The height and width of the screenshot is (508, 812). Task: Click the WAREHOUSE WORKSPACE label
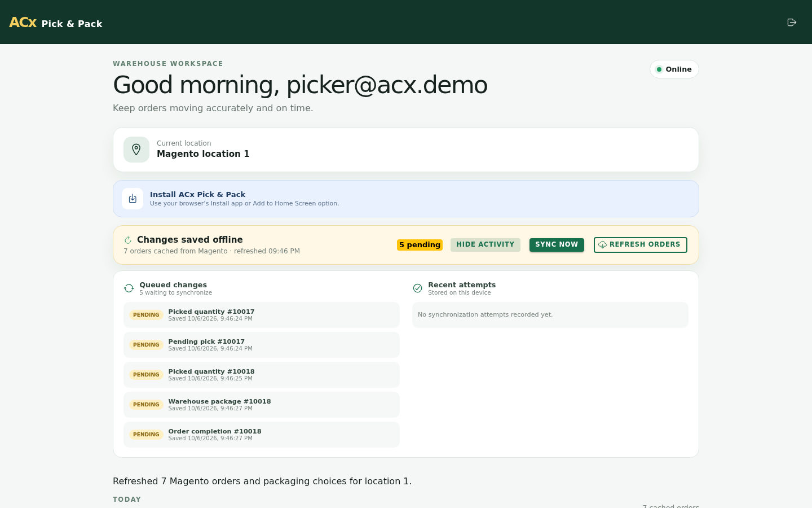coord(168,64)
